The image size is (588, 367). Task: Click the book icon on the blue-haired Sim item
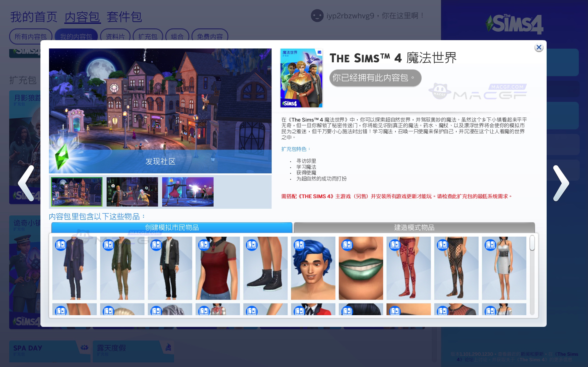click(300, 245)
